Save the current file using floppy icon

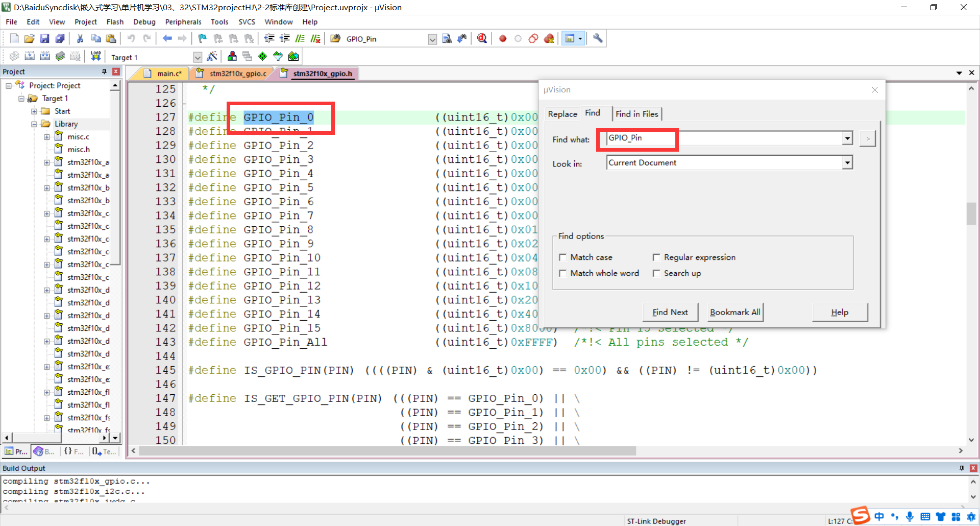pos(44,38)
